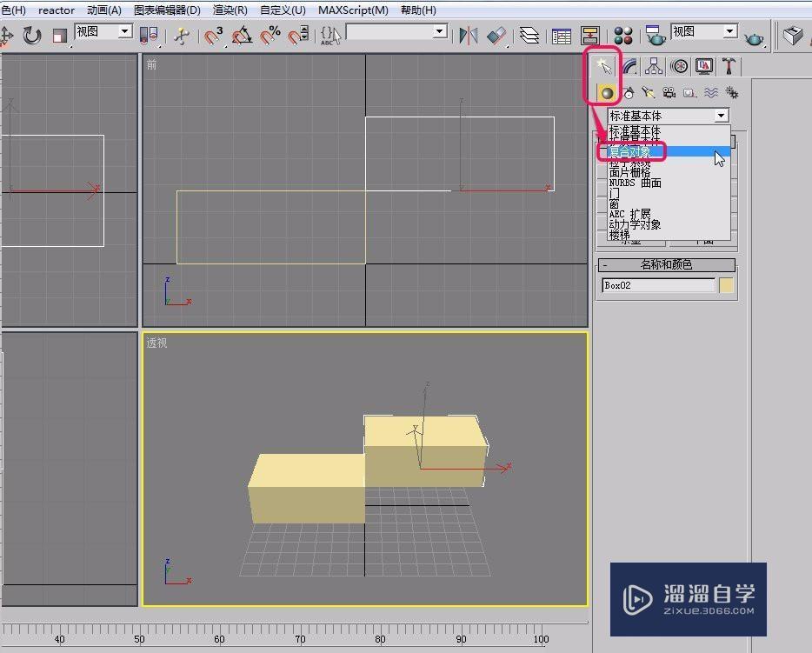Open the 渲染(R) menu
This screenshot has height=653, width=812.
coord(230,10)
